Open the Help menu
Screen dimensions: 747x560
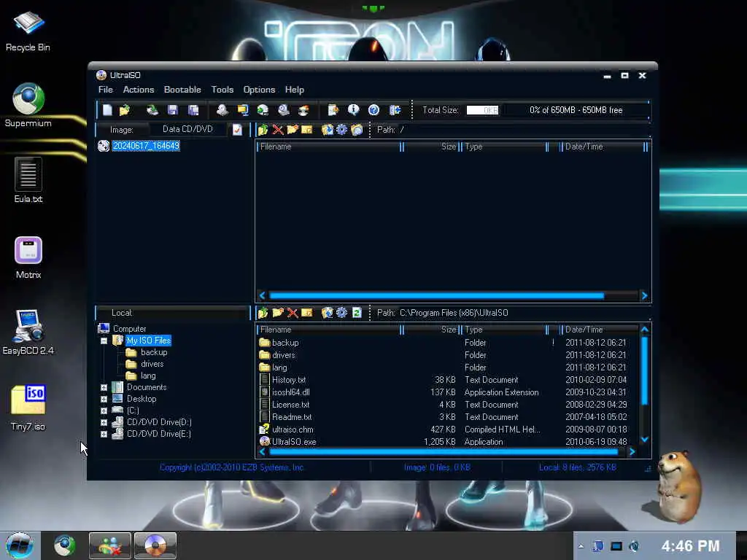[295, 90]
